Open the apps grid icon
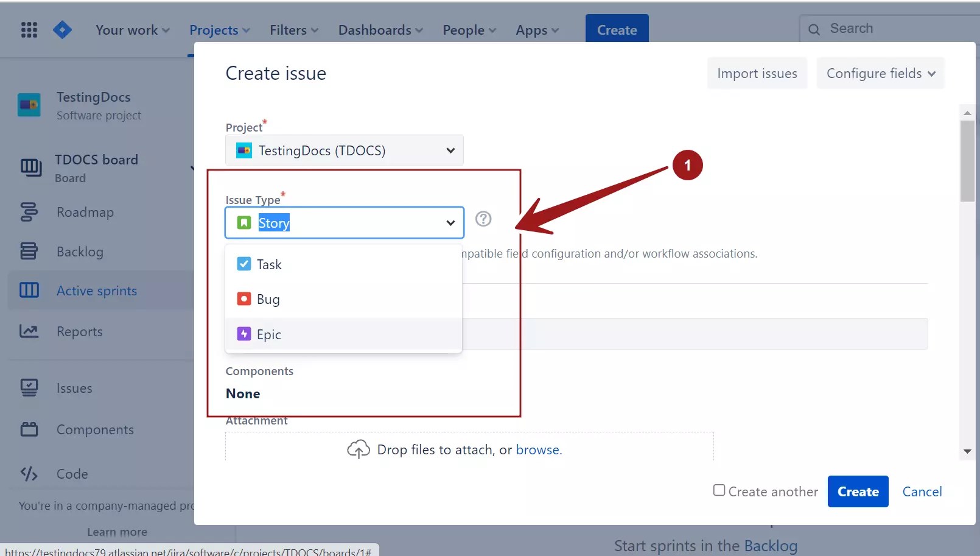The width and height of the screenshot is (980, 556). click(29, 29)
